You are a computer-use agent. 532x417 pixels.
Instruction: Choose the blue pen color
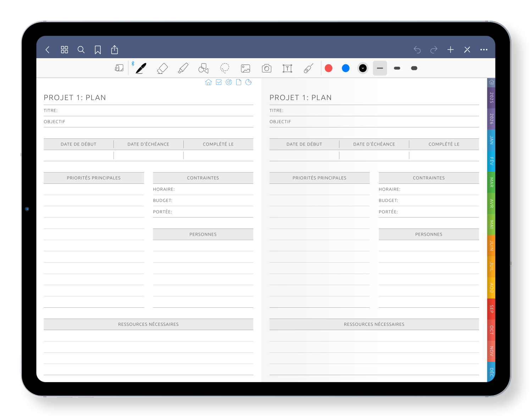click(x=346, y=68)
